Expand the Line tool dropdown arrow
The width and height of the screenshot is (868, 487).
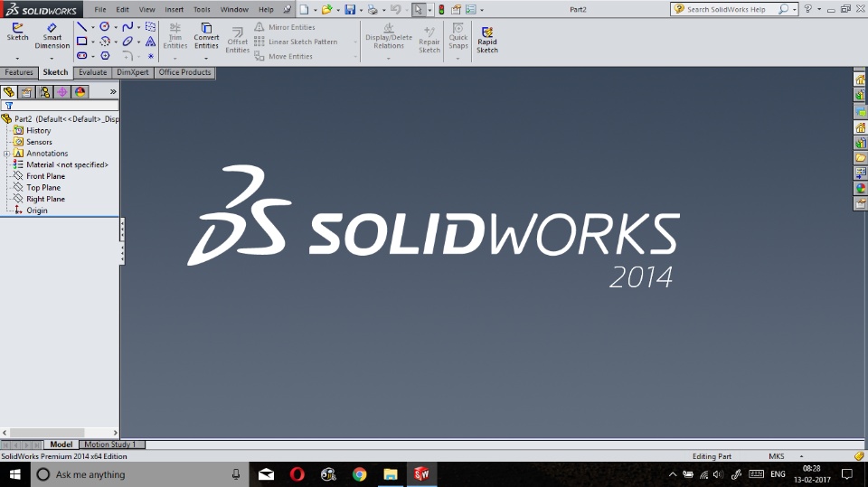coord(92,27)
